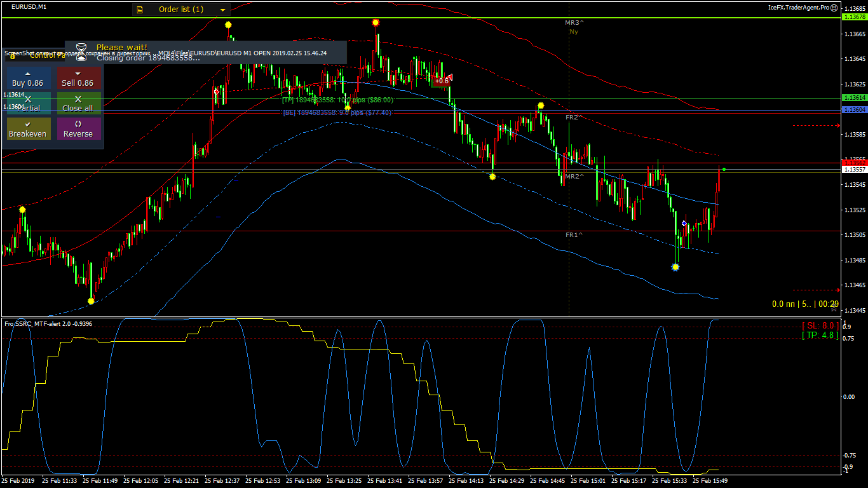
Task: Click the [ TP: 4.8 ] indicator label
Action: (820, 335)
